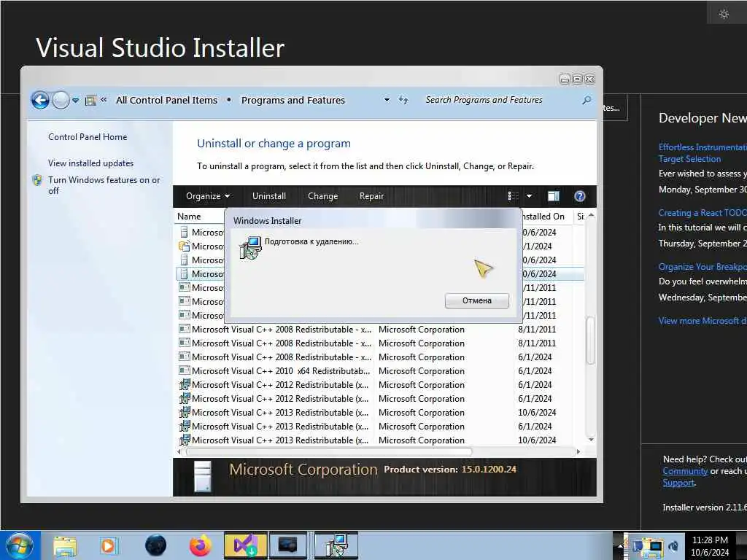Click the icon of Visual C++ 2010 x64 row

click(x=184, y=370)
